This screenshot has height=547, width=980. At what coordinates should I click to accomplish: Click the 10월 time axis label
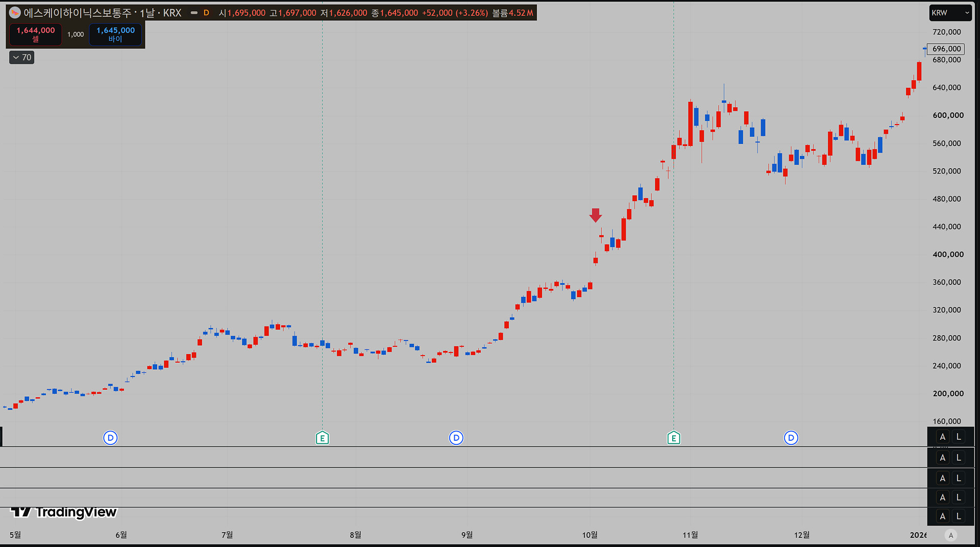pos(590,535)
